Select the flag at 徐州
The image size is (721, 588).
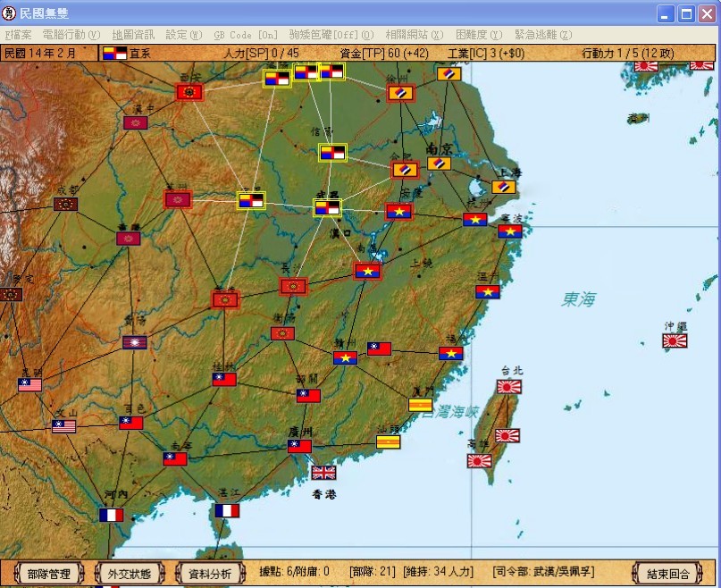pyautogui.click(x=400, y=93)
